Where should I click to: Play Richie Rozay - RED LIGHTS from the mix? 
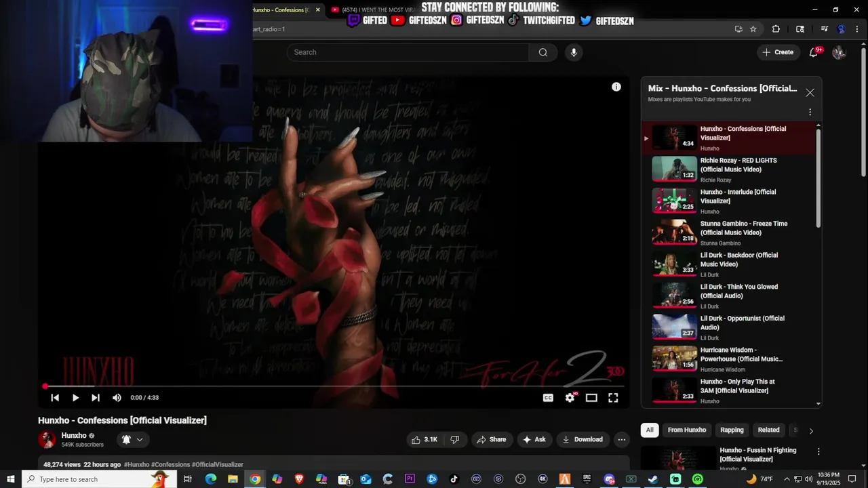tap(729, 169)
